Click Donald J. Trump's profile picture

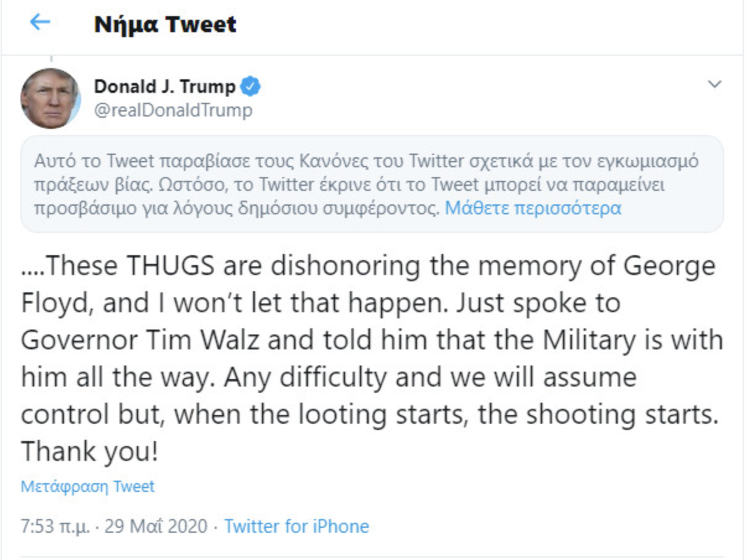(x=50, y=98)
